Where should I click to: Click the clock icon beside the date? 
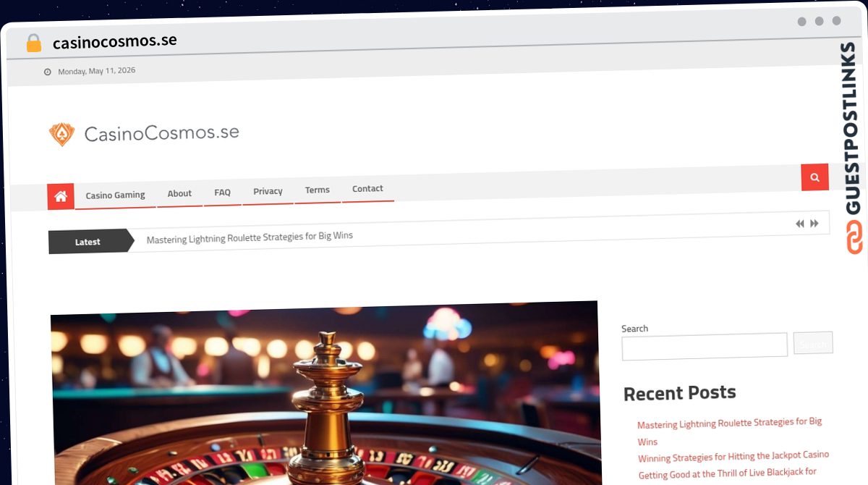click(x=48, y=72)
